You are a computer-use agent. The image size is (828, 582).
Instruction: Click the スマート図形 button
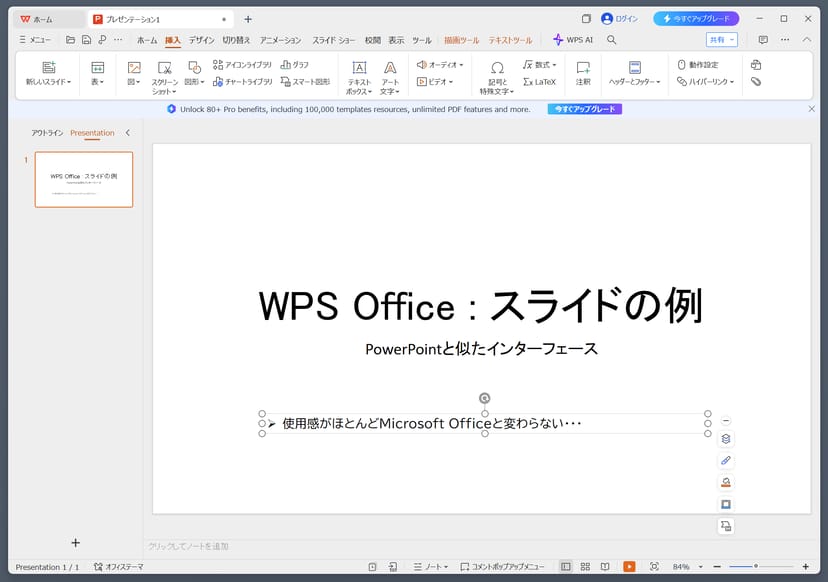point(305,81)
